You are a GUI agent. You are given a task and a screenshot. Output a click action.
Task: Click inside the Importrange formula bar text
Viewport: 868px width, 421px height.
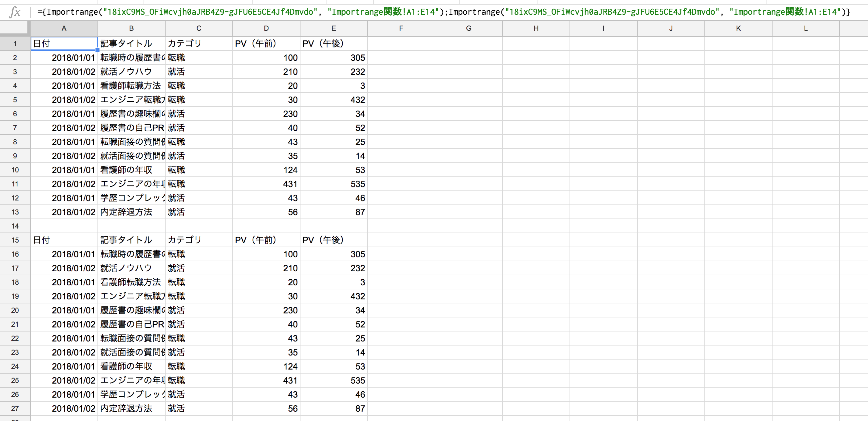(x=443, y=12)
